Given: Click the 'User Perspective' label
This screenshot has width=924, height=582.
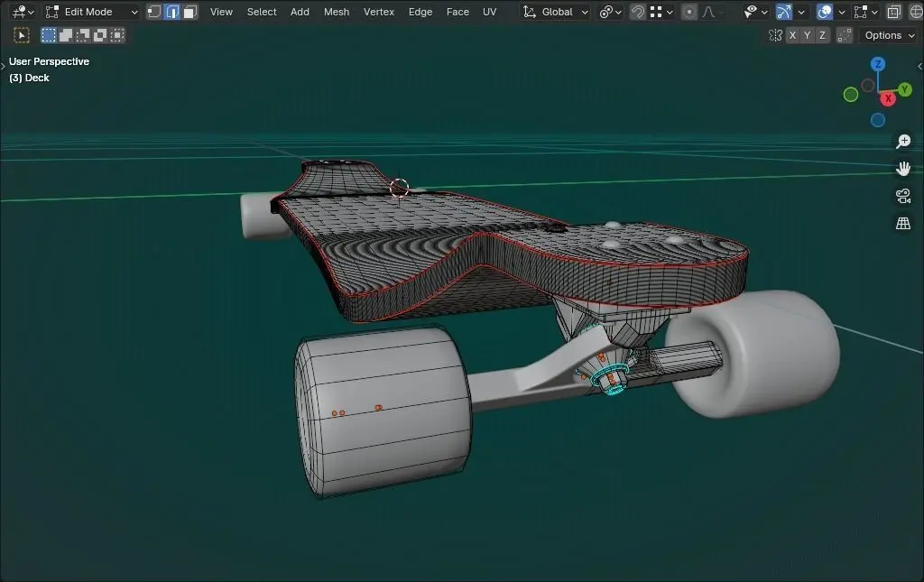Looking at the screenshot, I should (49, 61).
